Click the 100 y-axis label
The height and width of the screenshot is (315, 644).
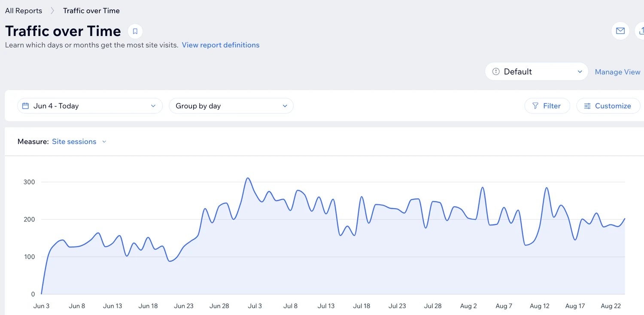[29, 257]
